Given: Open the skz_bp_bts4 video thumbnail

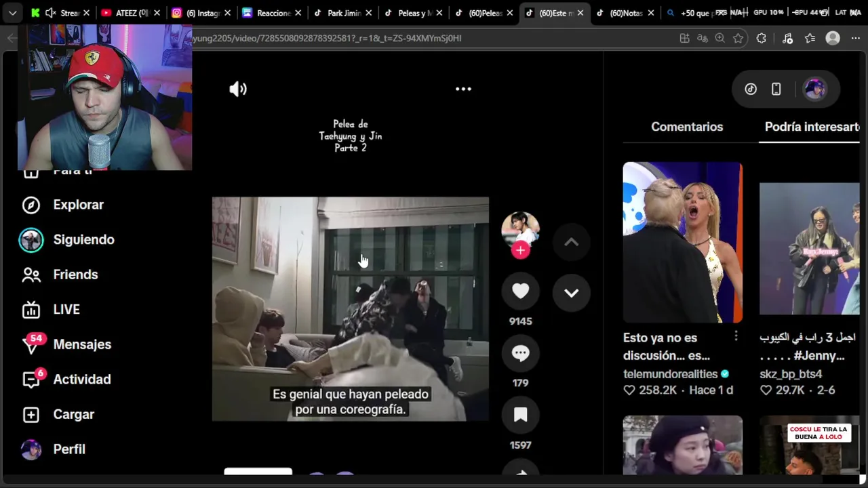Looking at the screenshot, I should pos(810,249).
